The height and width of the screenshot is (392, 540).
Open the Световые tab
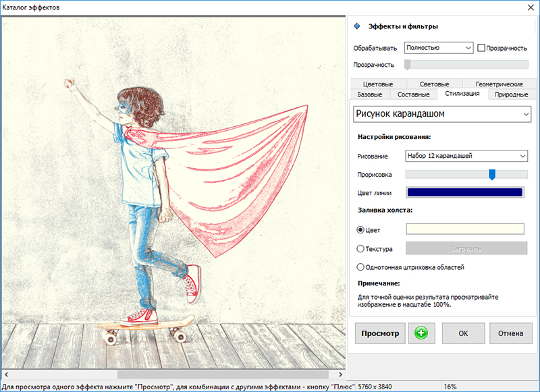pyautogui.click(x=434, y=84)
